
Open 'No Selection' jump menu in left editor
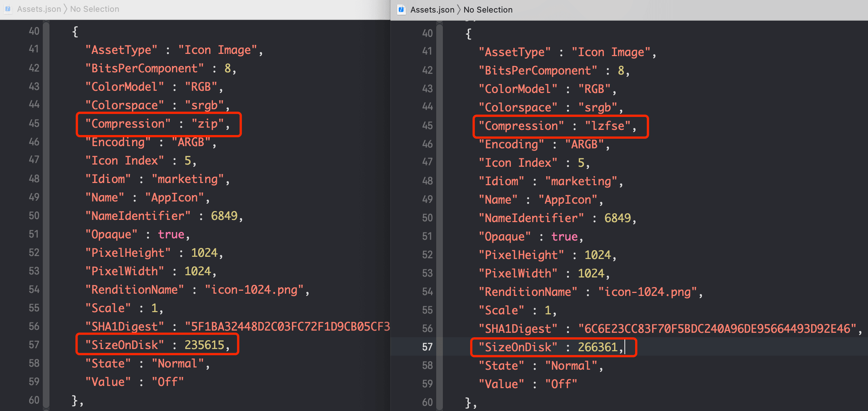click(94, 9)
